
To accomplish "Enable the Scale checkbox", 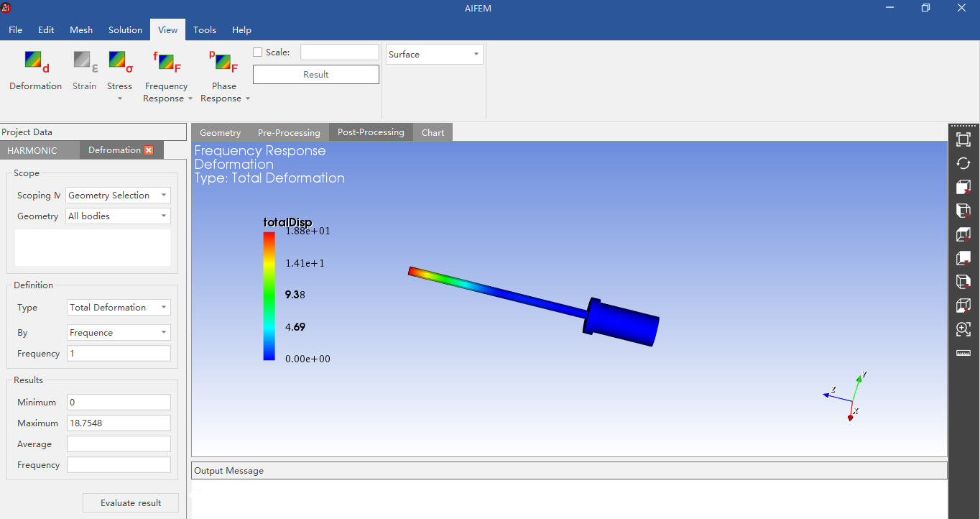I will [x=258, y=52].
